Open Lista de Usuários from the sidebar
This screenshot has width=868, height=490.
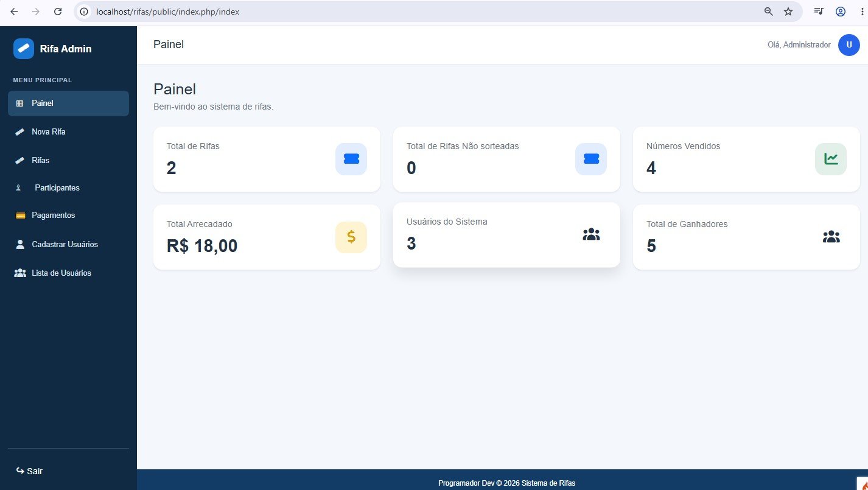68,273
